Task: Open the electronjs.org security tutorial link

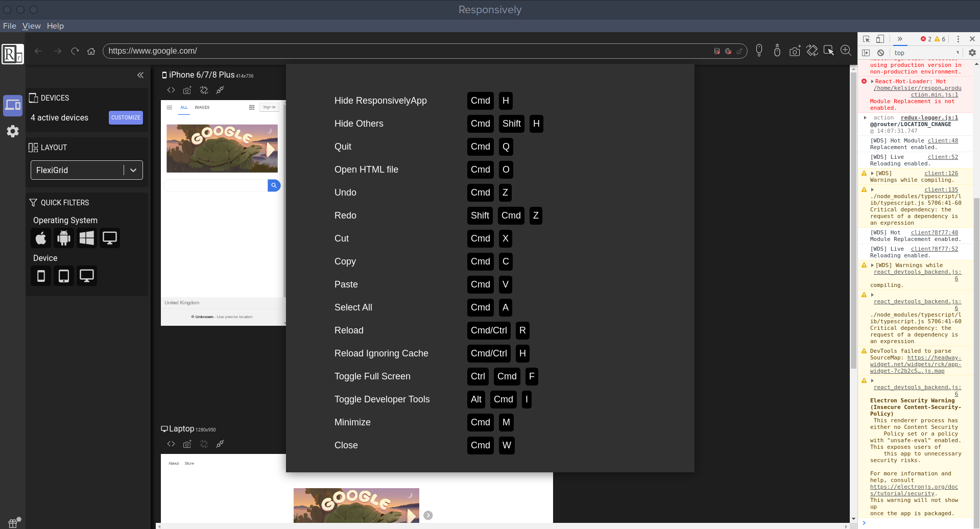Action: (x=914, y=490)
